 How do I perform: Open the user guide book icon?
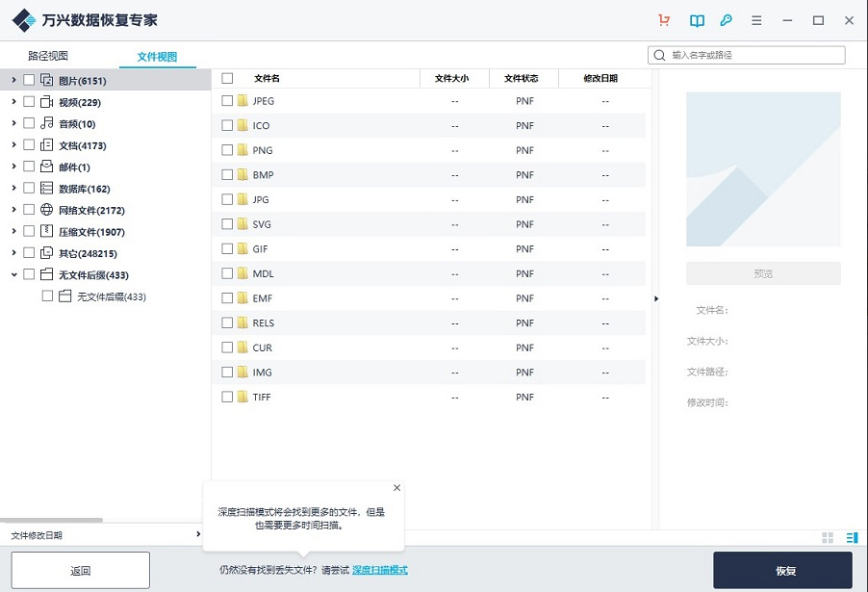pos(696,19)
